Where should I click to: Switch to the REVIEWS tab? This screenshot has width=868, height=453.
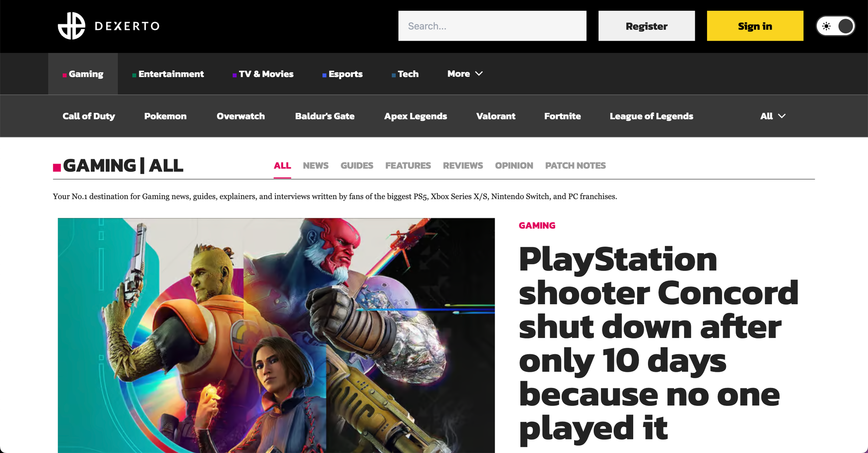tap(463, 165)
